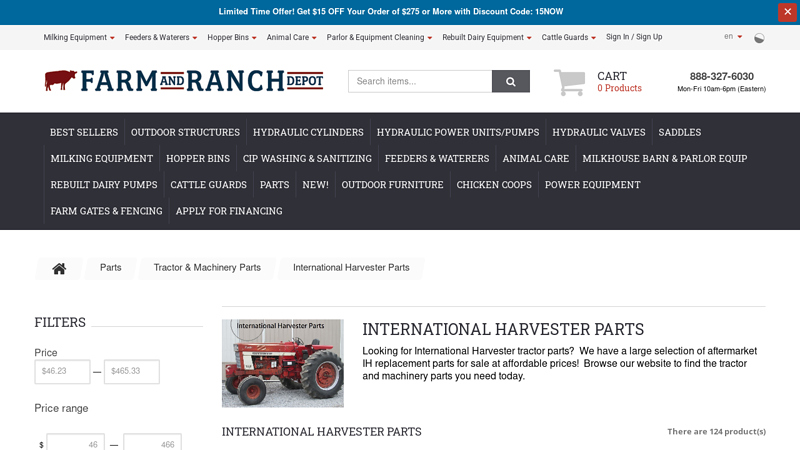This screenshot has height=450, width=800.
Task: Open FARM GATES & FENCING menu
Action: [106, 211]
